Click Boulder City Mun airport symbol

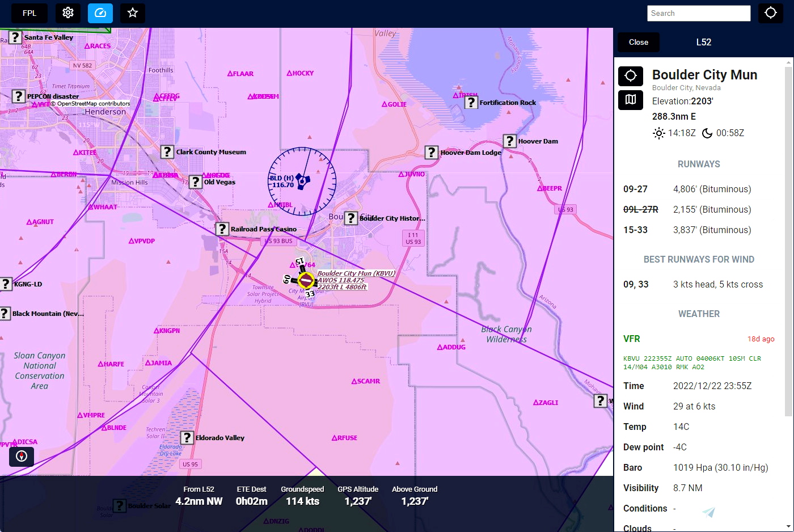pos(306,280)
